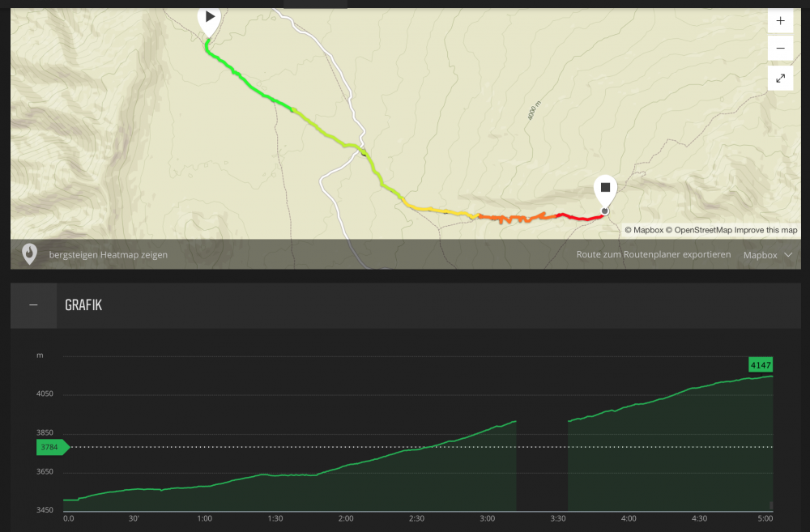Screen dimensions: 810x532
Task: Enter fullscreen map view
Action: click(780, 78)
